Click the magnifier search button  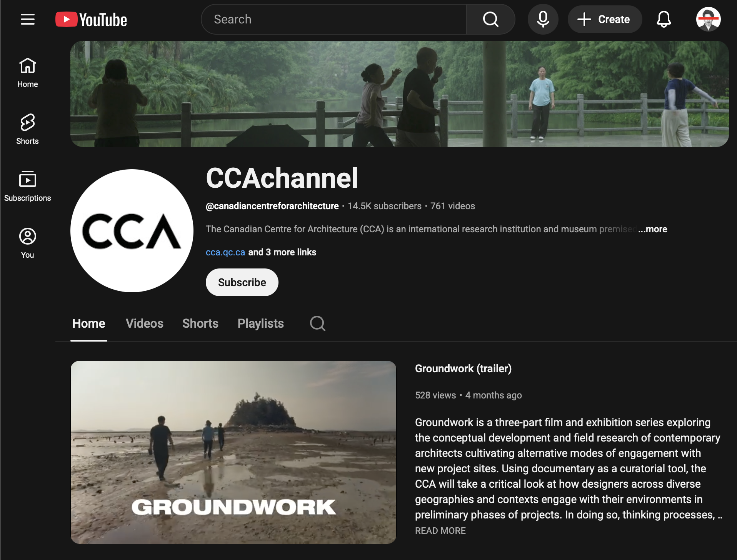click(x=490, y=19)
